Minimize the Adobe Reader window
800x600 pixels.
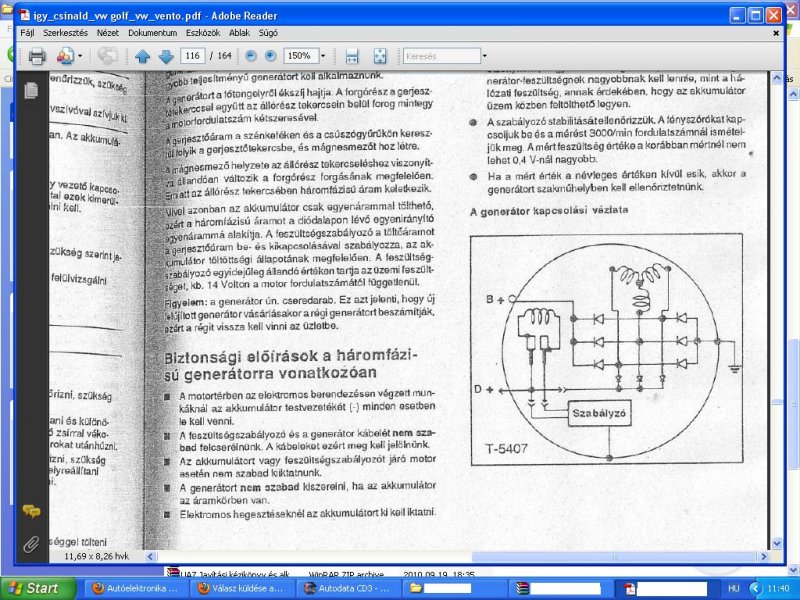pyautogui.click(x=737, y=15)
